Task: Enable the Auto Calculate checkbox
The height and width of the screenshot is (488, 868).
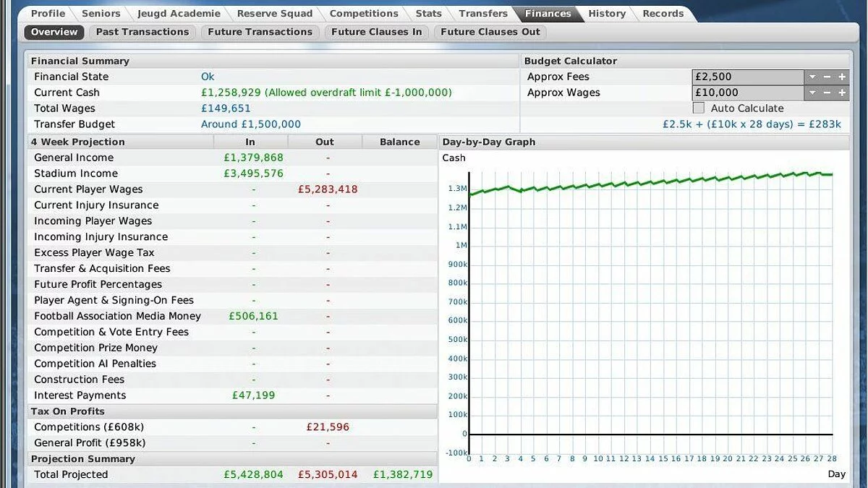Action: tap(699, 108)
